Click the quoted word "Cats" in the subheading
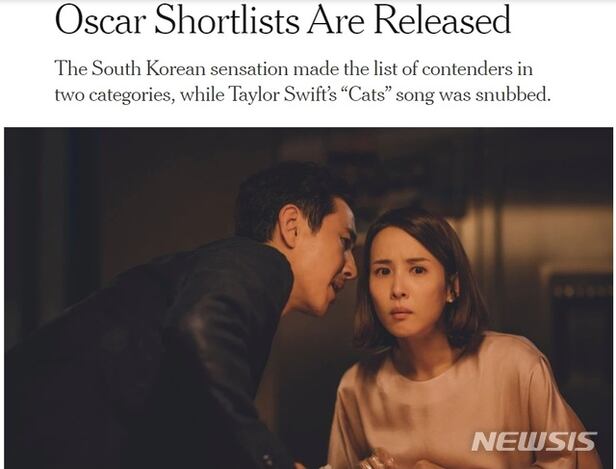The height and width of the screenshot is (469, 616). (366, 95)
